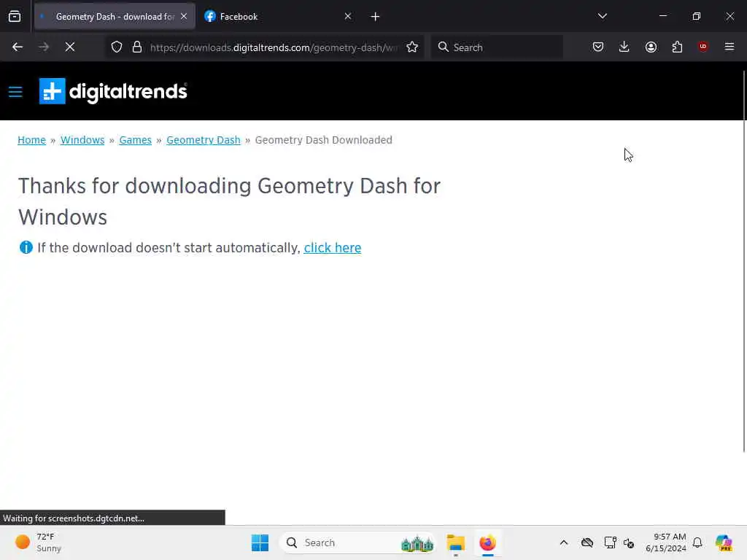
Task: Open the notification bell
Action: [697, 542]
